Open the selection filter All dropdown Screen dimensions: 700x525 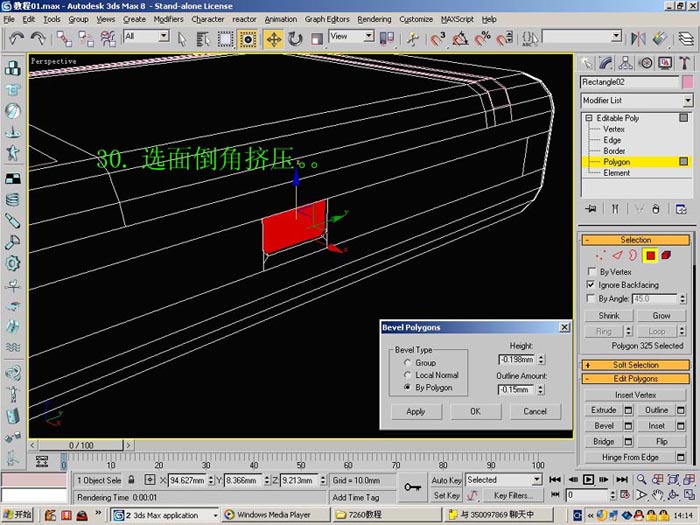[x=147, y=36]
